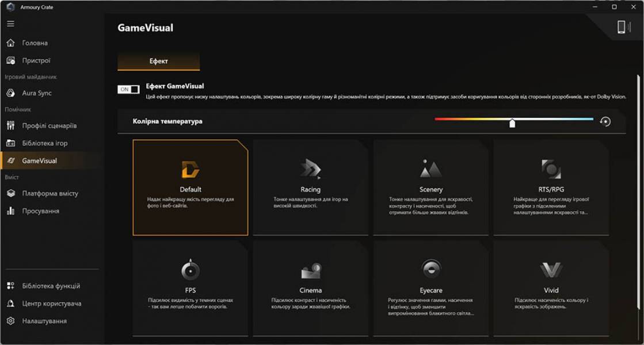Click the GameVisual page heading
The width and height of the screenshot is (644, 345).
tap(146, 28)
